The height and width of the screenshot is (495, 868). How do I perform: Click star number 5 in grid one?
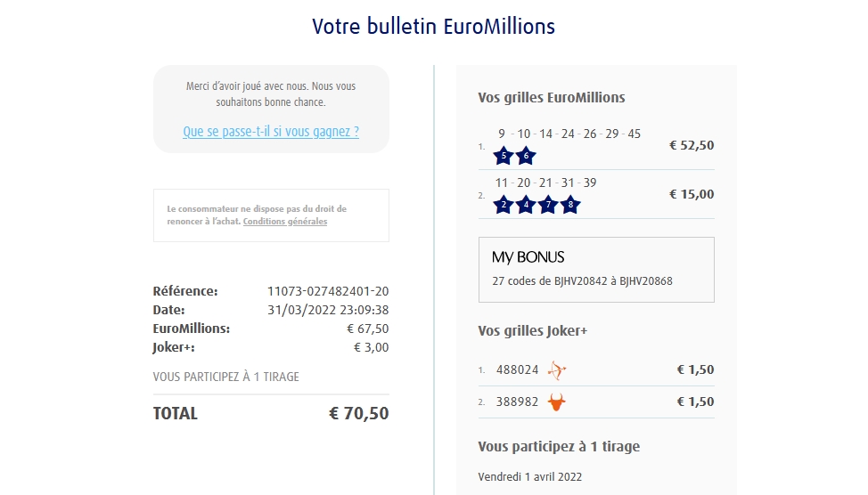coord(504,157)
